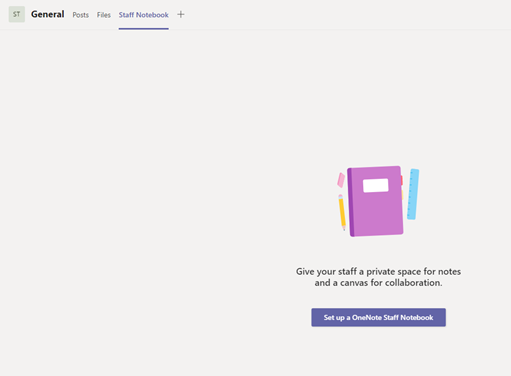Click the underline beneath Staff Notebook tab
Viewport: 511px width, 376px height.
144,29
